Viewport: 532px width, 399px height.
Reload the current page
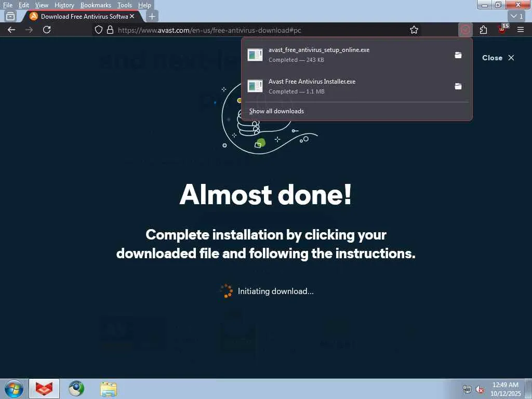[47, 30]
